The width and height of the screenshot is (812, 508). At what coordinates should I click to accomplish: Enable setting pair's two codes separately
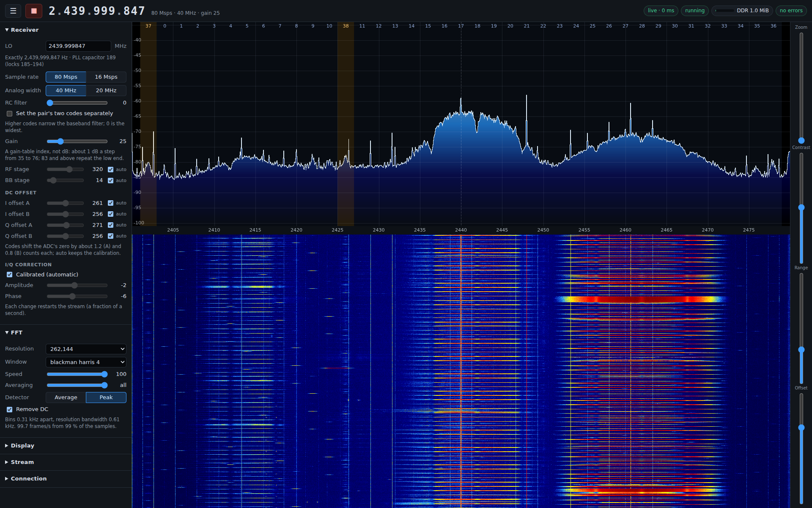pos(9,113)
